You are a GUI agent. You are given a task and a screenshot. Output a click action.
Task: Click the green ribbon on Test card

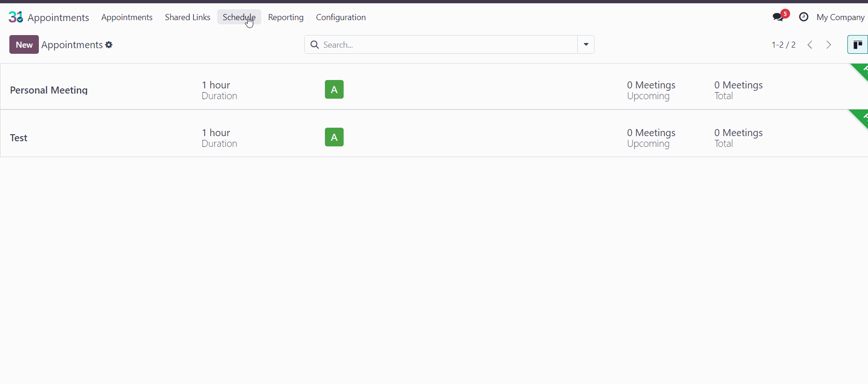pyautogui.click(x=860, y=118)
